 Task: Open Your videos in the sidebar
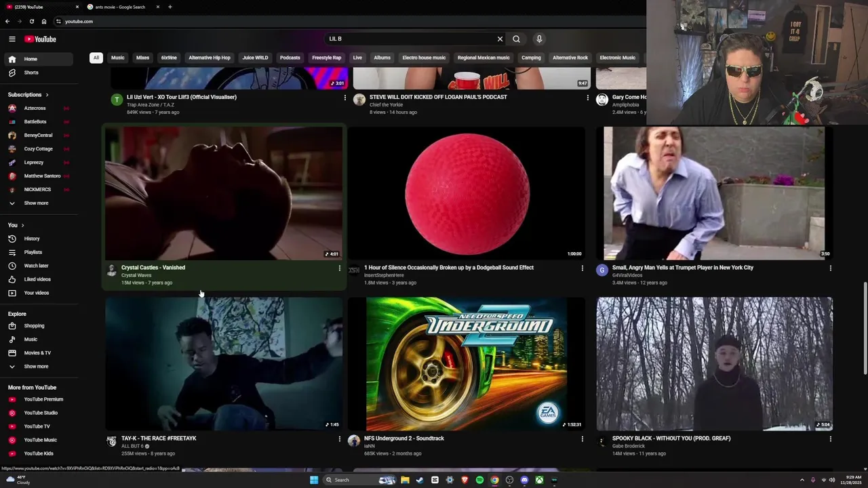(39, 293)
